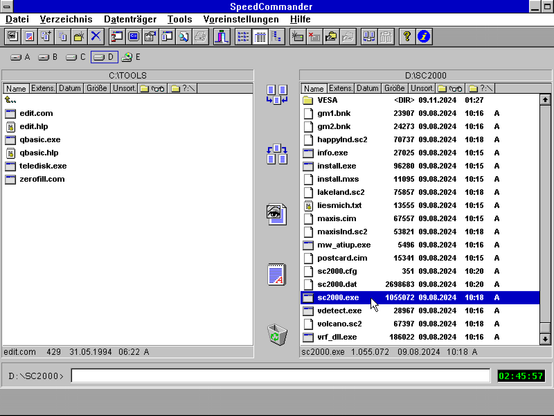
Task: Select sc2000.dat in the right panel
Action: click(x=420, y=285)
